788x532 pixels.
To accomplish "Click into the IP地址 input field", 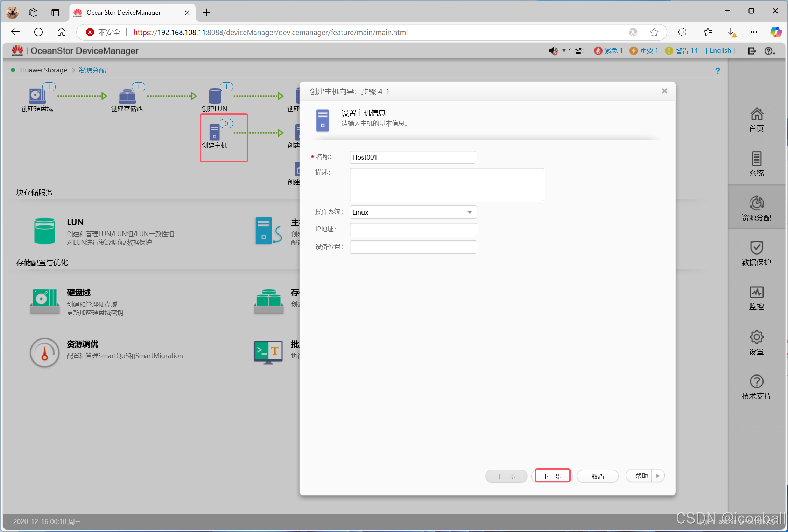I will tap(413, 230).
